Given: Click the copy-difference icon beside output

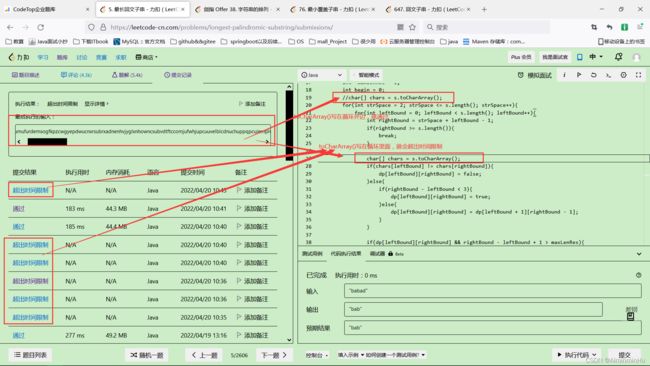Looking at the screenshot, I should click(x=631, y=317).
